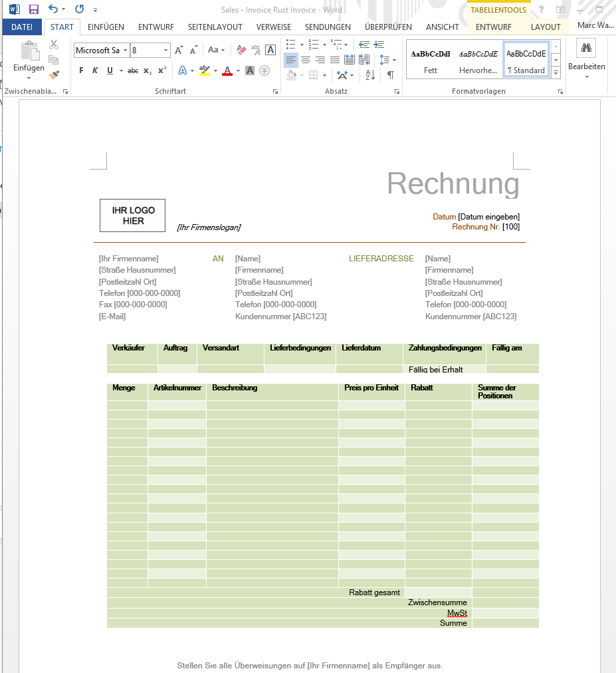Open the font size dropdown
616x673 pixels.
[165, 51]
